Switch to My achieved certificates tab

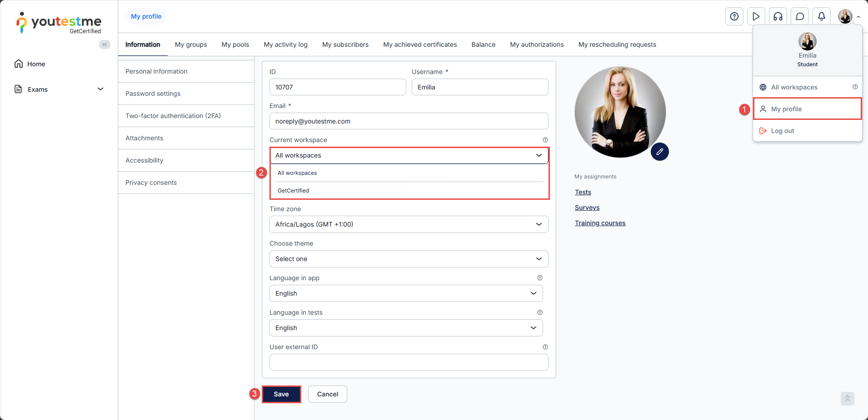point(420,44)
